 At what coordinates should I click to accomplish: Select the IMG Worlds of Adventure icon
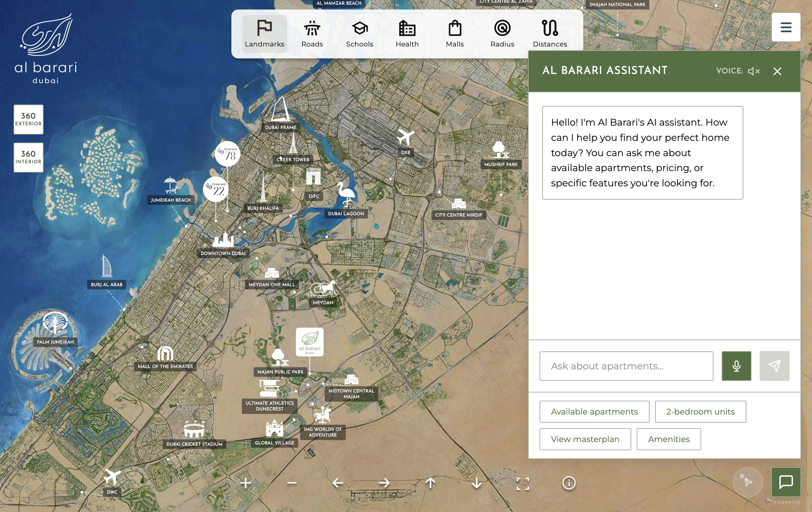point(322,415)
